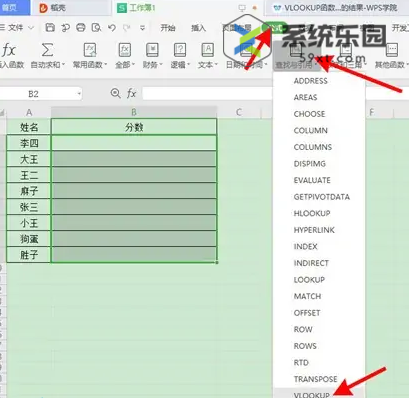Open the quick toolbar customize dropdown arrow
The width and height of the screenshot is (409, 398).
click(142, 28)
